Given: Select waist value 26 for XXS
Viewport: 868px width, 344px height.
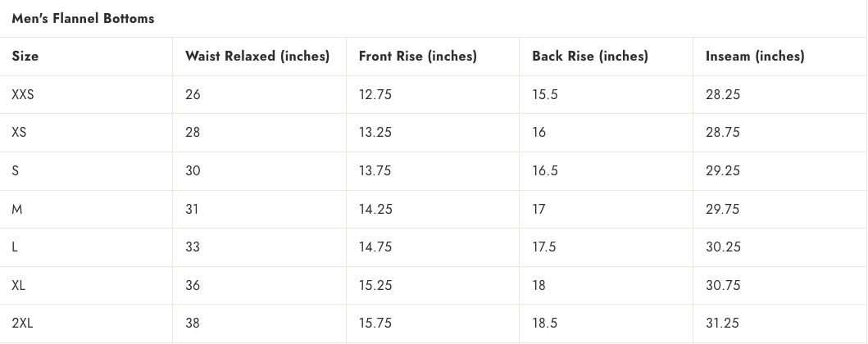Looking at the screenshot, I should pos(193,94).
